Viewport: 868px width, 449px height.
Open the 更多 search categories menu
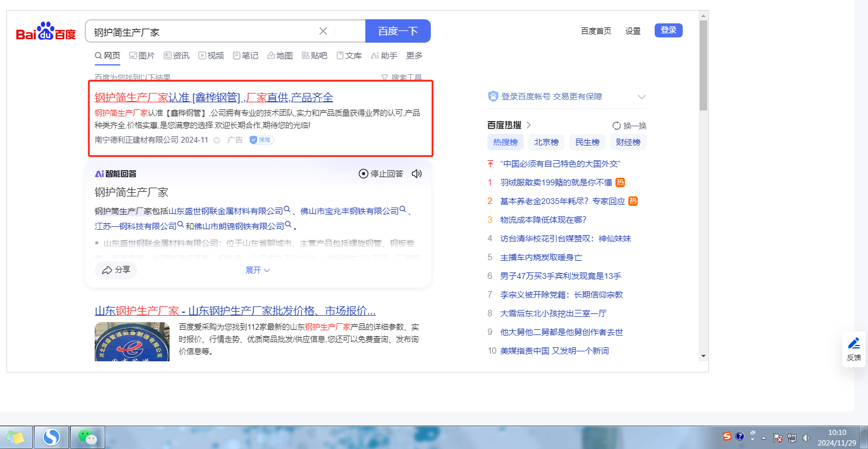click(414, 56)
